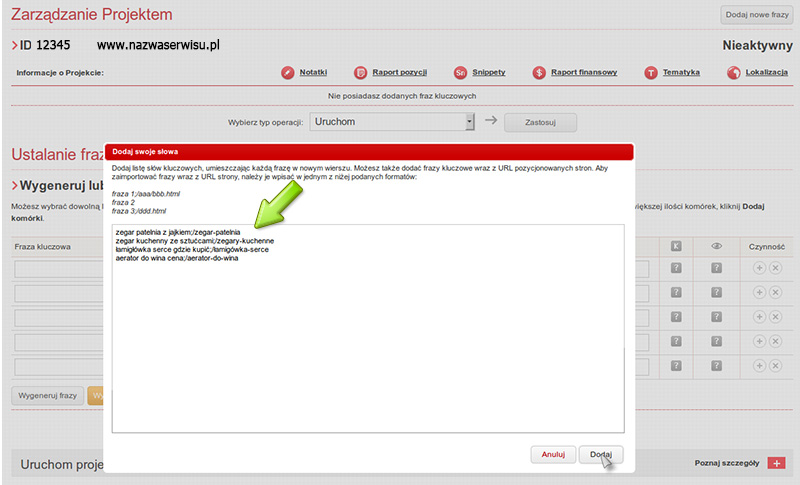Click the red plus beside Poznaj szczegóły

(x=778, y=464)
